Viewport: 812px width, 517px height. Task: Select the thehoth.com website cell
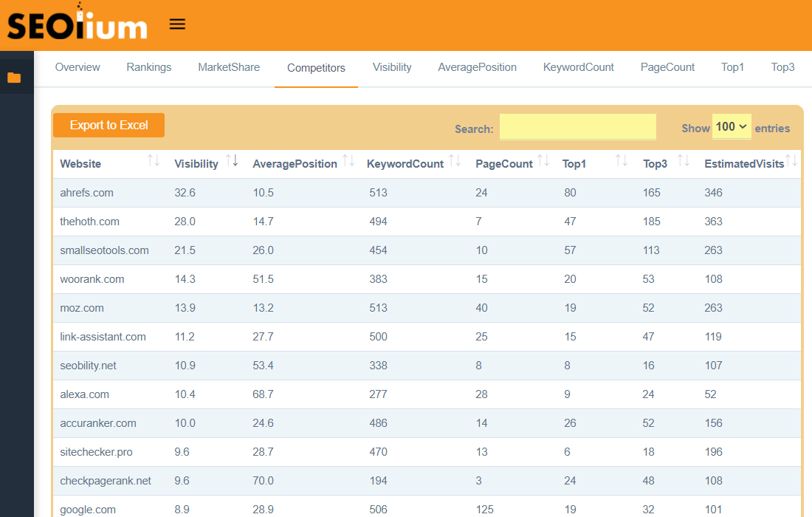pyautogui.click(x=89, y=222)
